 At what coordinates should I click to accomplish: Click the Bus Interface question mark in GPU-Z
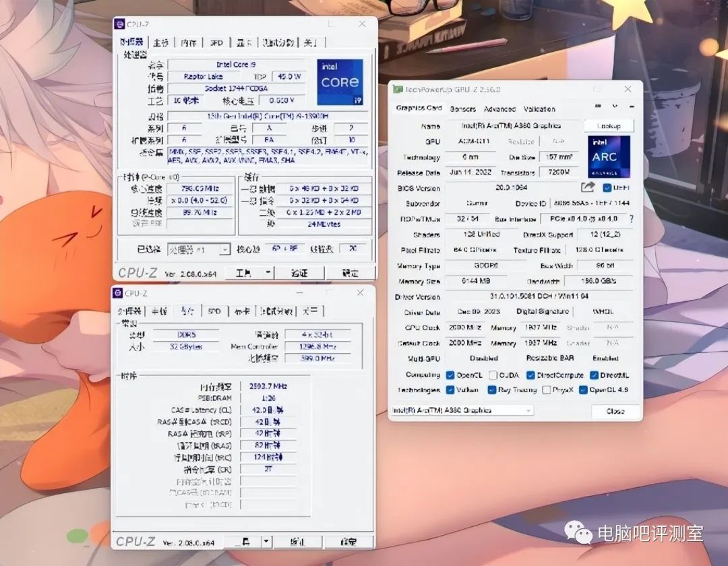tap(632, 218)
